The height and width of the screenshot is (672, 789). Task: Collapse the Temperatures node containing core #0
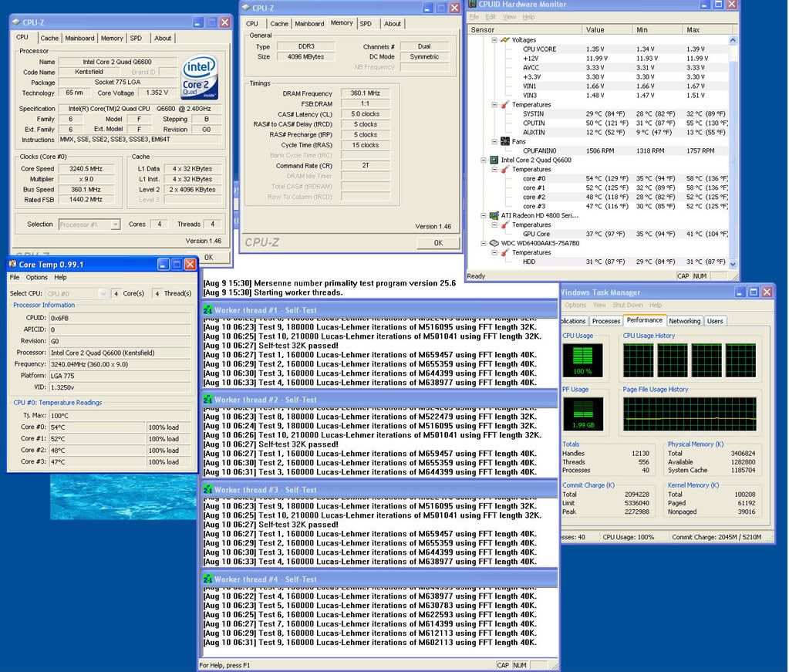click(494, 170)
